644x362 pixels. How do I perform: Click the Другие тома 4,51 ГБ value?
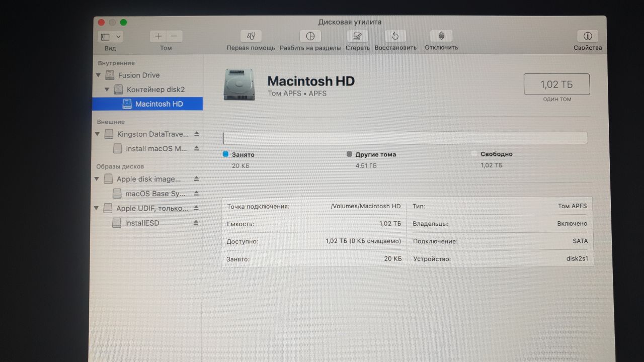366,165
